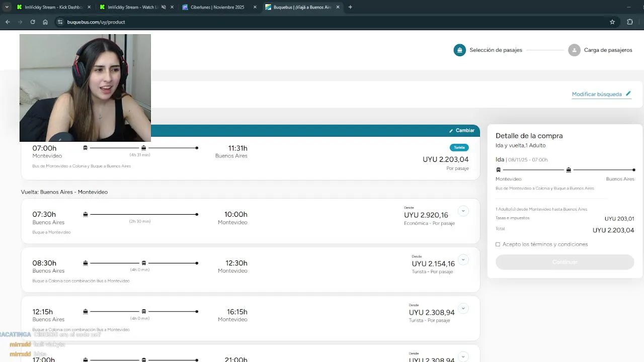Click Carga de pasajeros step icon

pyautogui.click(x=574, y=50)
